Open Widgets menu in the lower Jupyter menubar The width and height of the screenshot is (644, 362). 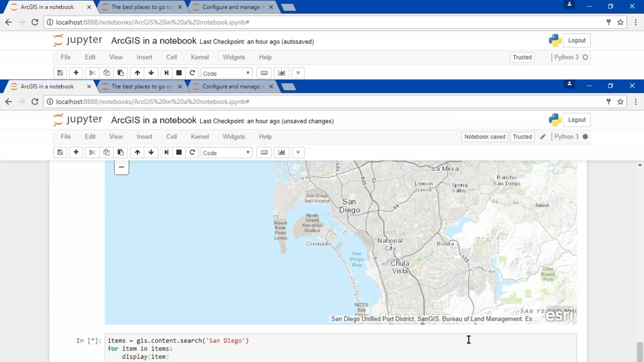[234, 137]
